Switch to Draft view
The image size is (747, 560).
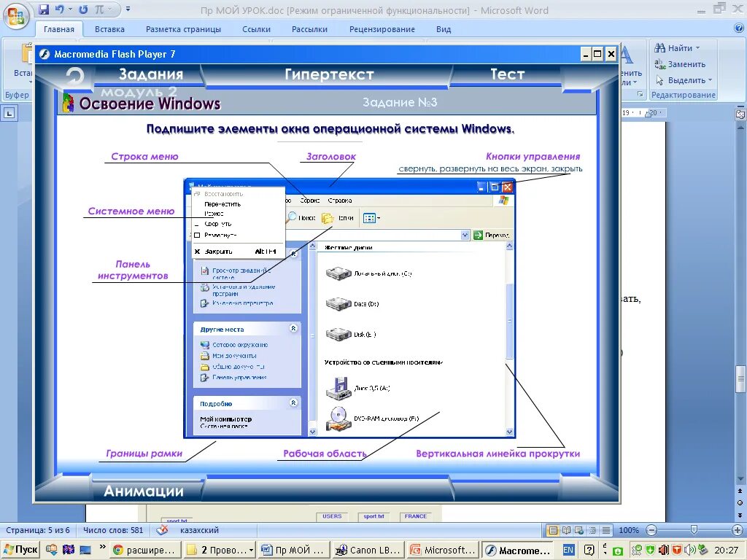pos(606,530)
